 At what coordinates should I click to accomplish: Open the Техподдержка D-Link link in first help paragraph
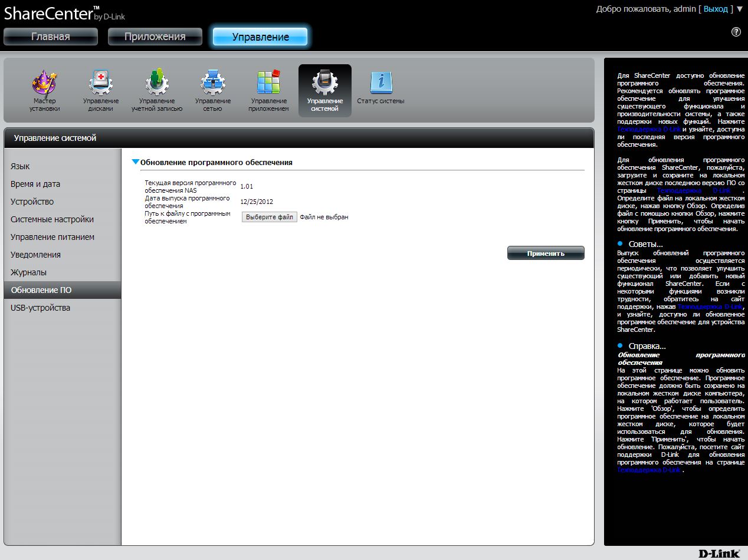[649, 129]
